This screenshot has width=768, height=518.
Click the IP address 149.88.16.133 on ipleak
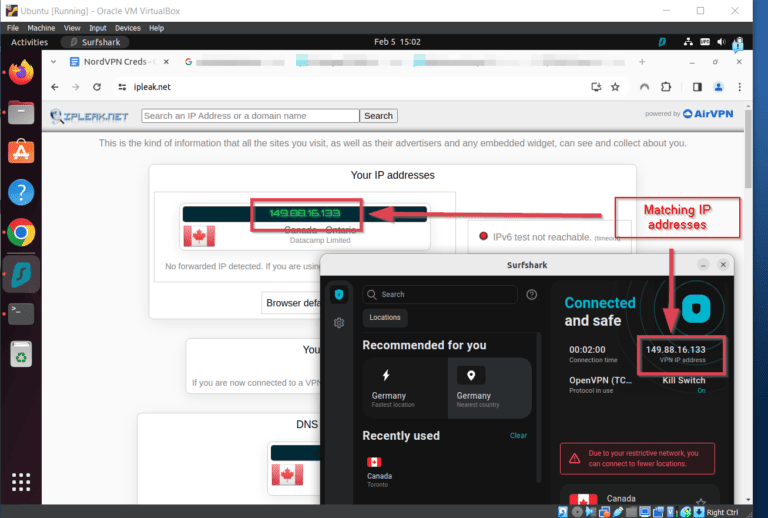[x=305, y=213]
